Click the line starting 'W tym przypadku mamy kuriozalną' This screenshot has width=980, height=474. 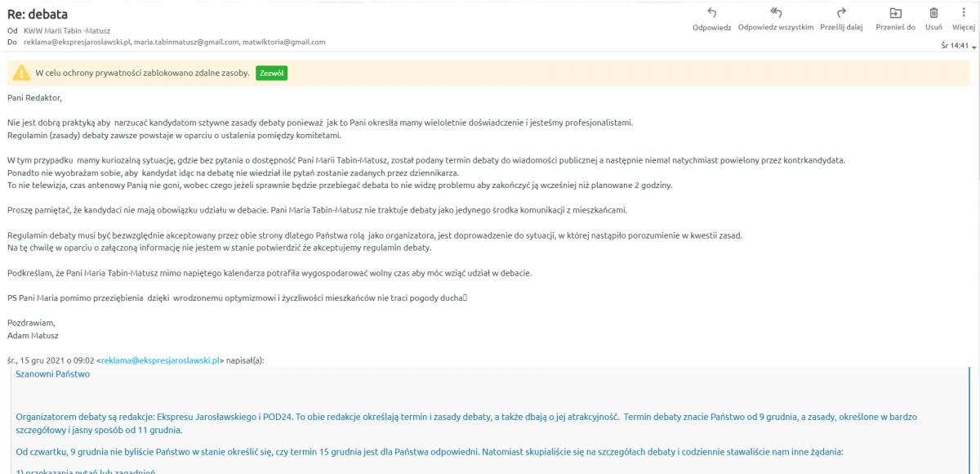[x=426, y=160]
